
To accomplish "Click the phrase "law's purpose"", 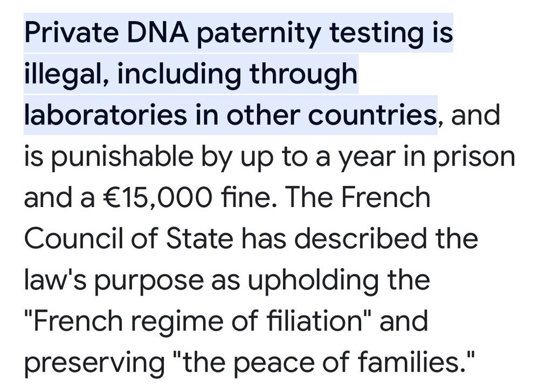I will click(114, 280).
